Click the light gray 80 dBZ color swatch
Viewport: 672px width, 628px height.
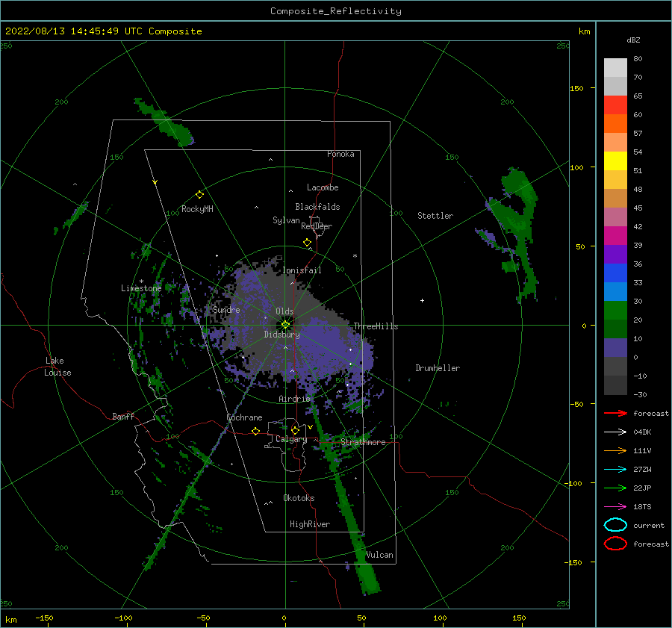click(615, 67)
